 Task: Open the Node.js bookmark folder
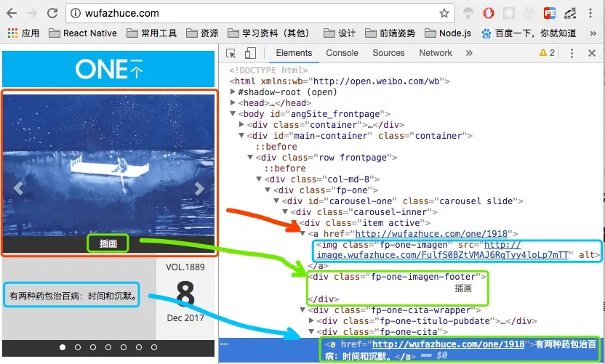[x=448, y=33]
